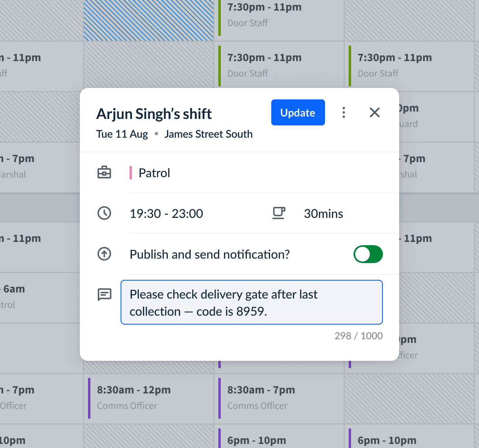Click the pink Patrol color marker
The image size is (479, 448).
pos(131,173)
